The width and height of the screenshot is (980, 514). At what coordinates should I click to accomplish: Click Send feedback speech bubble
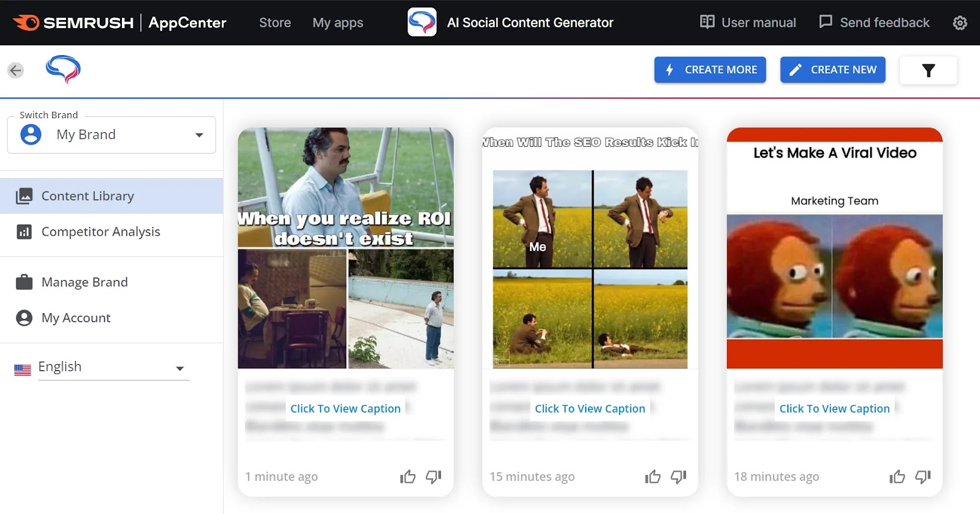click(826, 23)
